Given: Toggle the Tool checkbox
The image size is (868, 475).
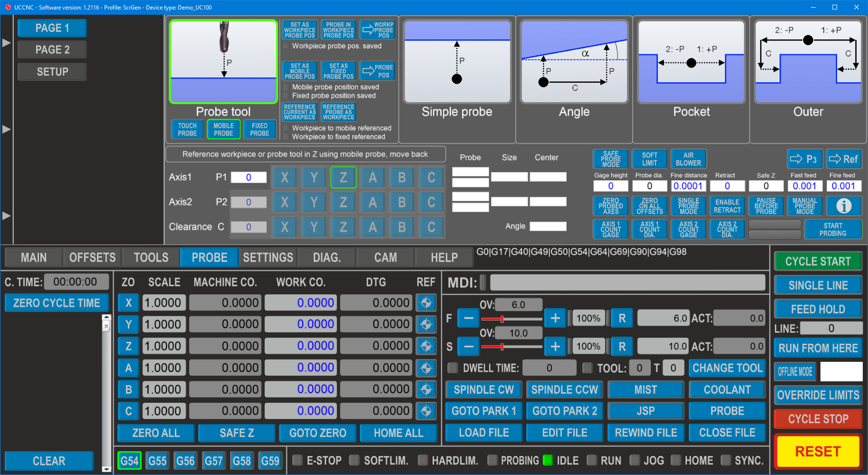Looking at the screenshot, I should point(588,368).
